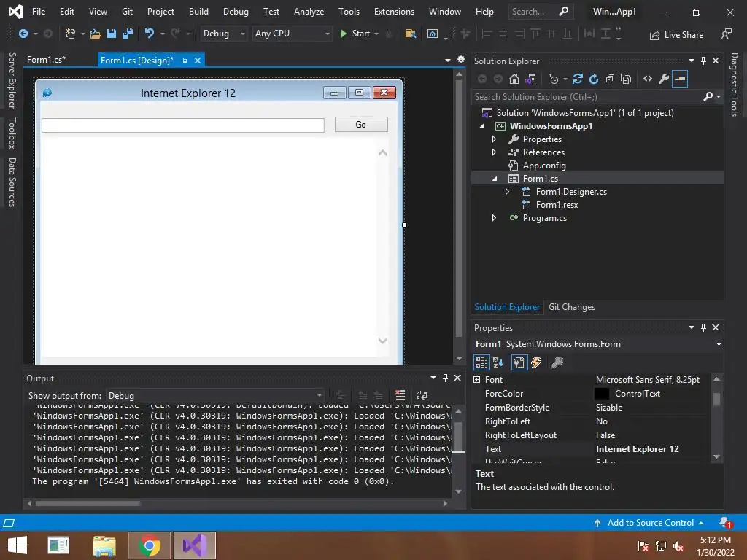Toggle Categorized view in Properties panel
747x560 pixels.
click(481, 362)
